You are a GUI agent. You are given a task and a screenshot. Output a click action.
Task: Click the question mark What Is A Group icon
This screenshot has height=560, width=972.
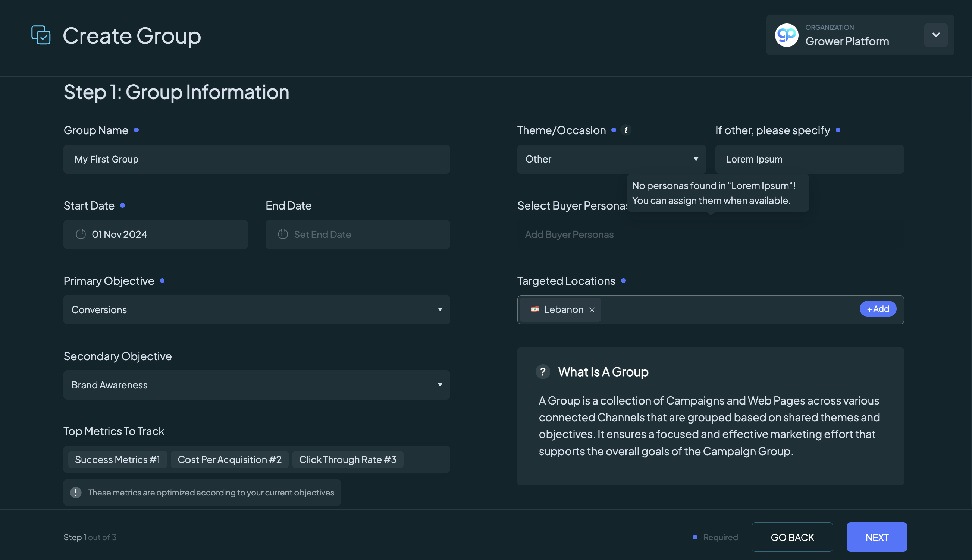tap(543, 372)
